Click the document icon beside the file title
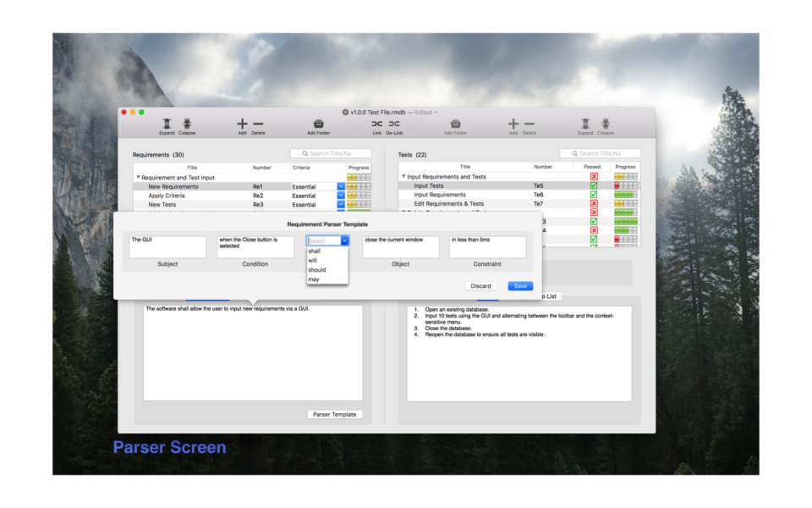This screenshot has height=508, width=812. pos(345,112)
